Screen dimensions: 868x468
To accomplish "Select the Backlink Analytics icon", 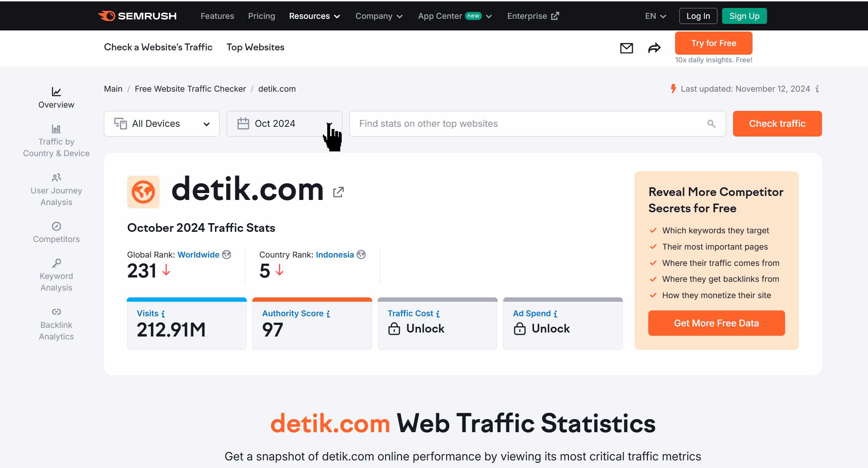I will click(x=56, y=312).
